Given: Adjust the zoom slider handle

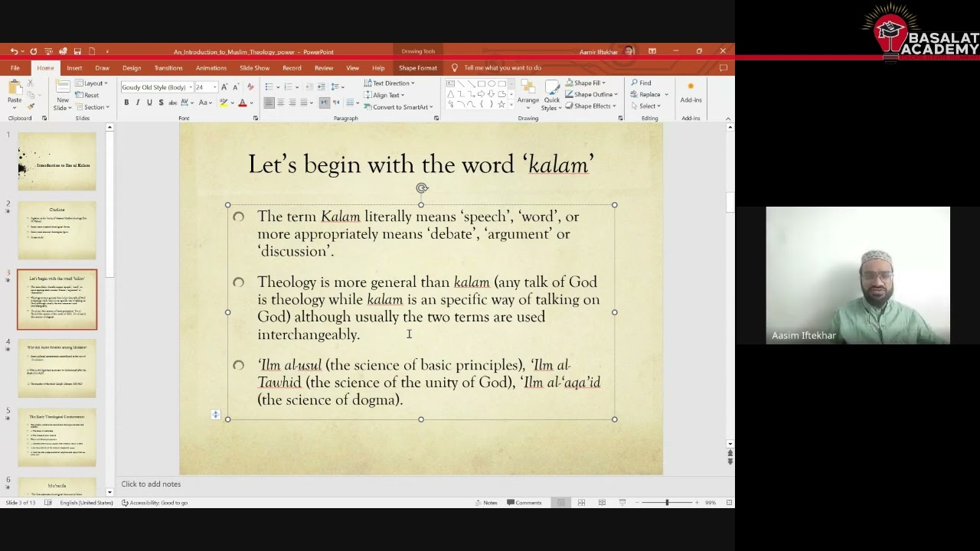Looking at the screenshot, I should (x=667, y=503).
